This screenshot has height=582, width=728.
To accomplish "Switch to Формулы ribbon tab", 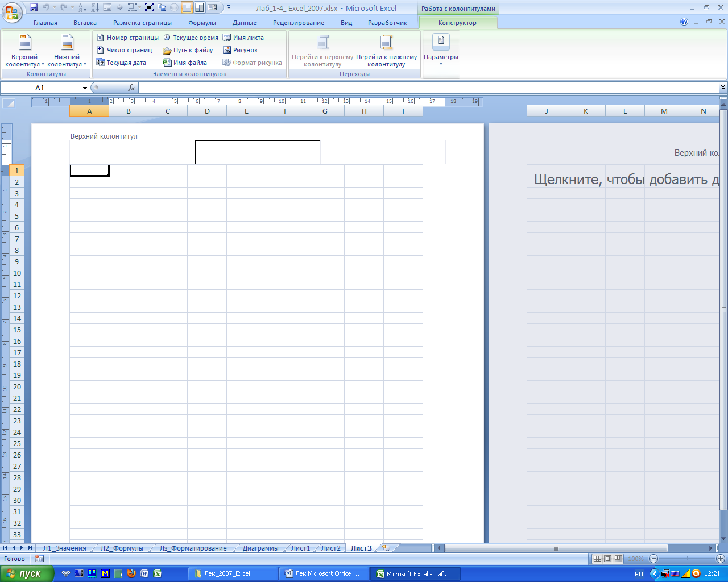I will coord(202,23).
